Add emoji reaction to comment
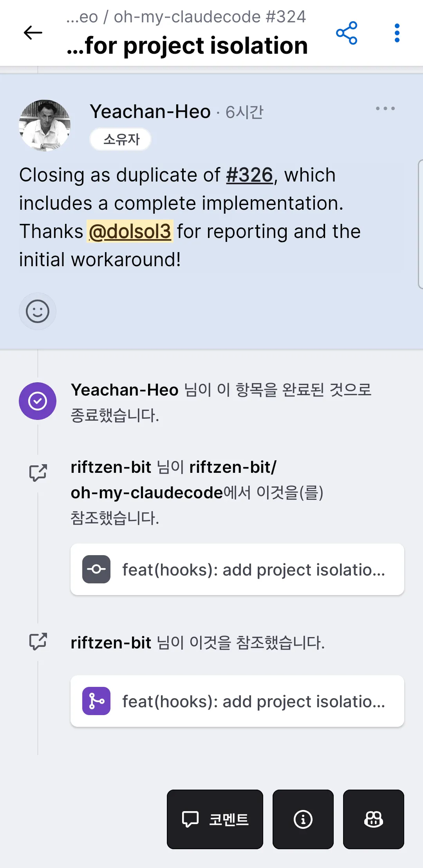Image resolution: width=423 pixels, height=868 pixels. point(38,311)
